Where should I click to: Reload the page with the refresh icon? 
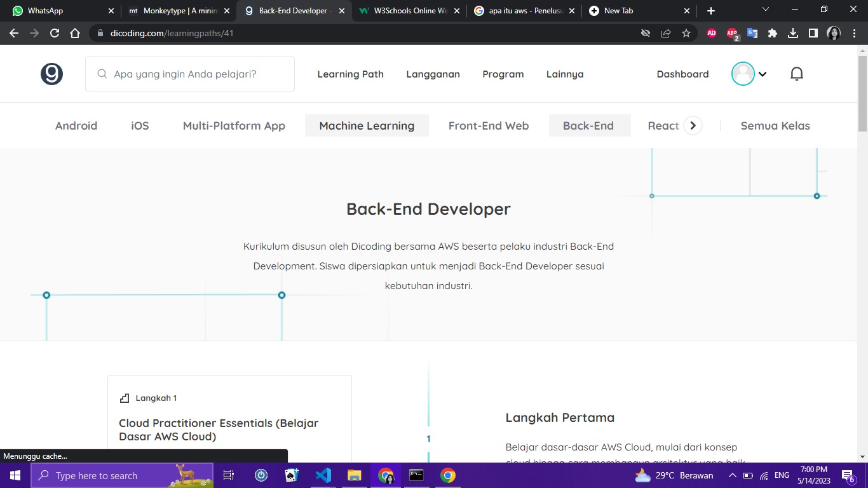click(x=55, y=33)
